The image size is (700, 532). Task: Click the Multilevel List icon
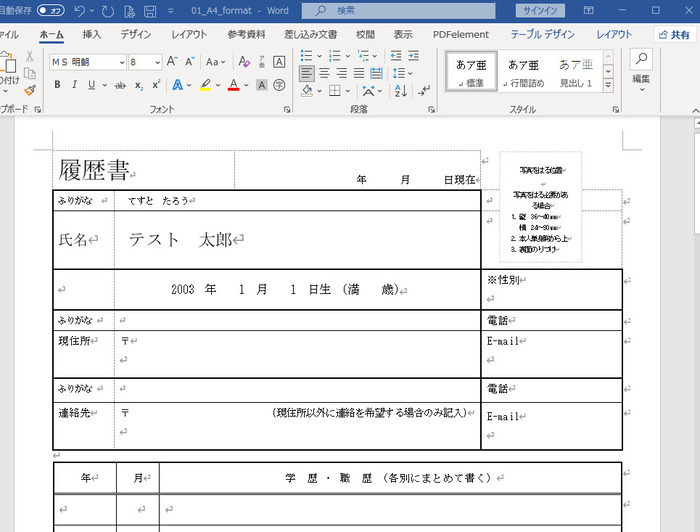(363, 55)
